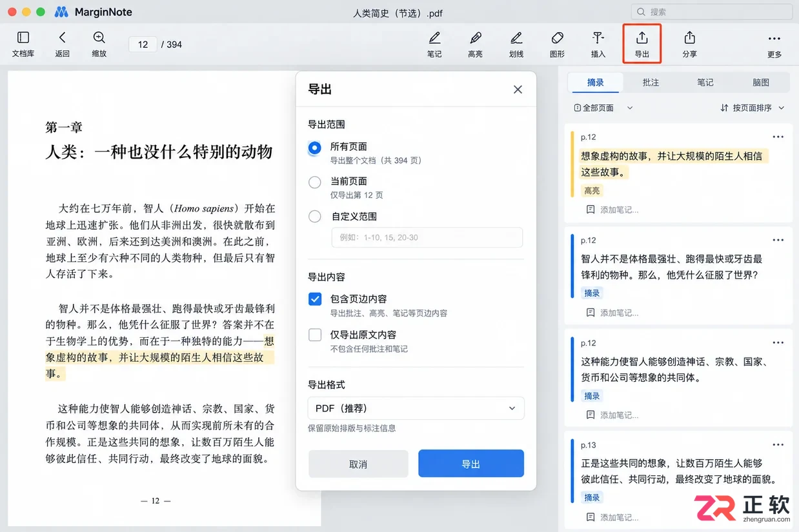Screen dimensions: 799x532
Task: Open the 分享 share icon
Action: point(689,44)
